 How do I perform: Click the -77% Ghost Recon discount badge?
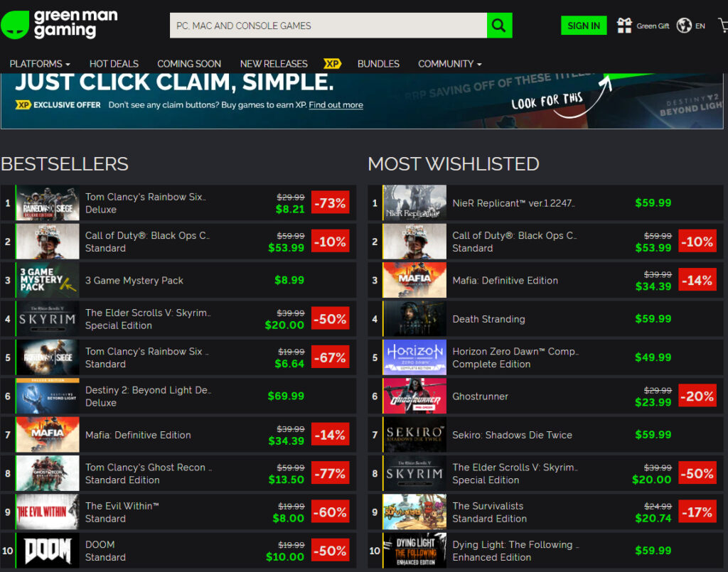(330, 473)
